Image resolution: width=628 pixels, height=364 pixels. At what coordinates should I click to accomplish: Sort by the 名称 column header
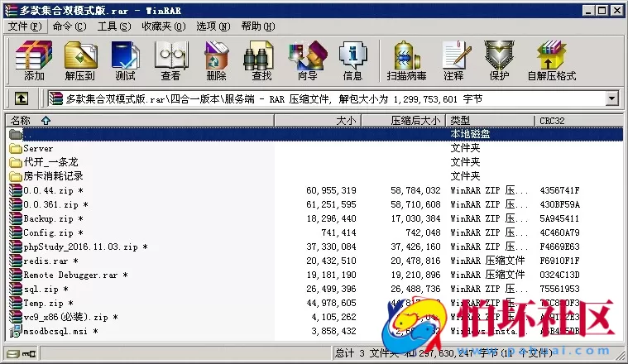(x=140, y=121)
